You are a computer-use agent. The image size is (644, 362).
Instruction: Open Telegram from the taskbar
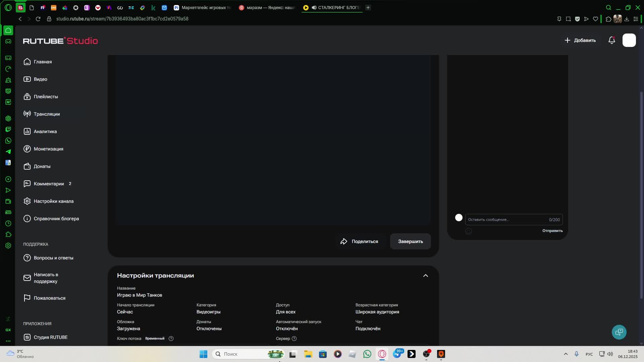[x=397, y=354]
